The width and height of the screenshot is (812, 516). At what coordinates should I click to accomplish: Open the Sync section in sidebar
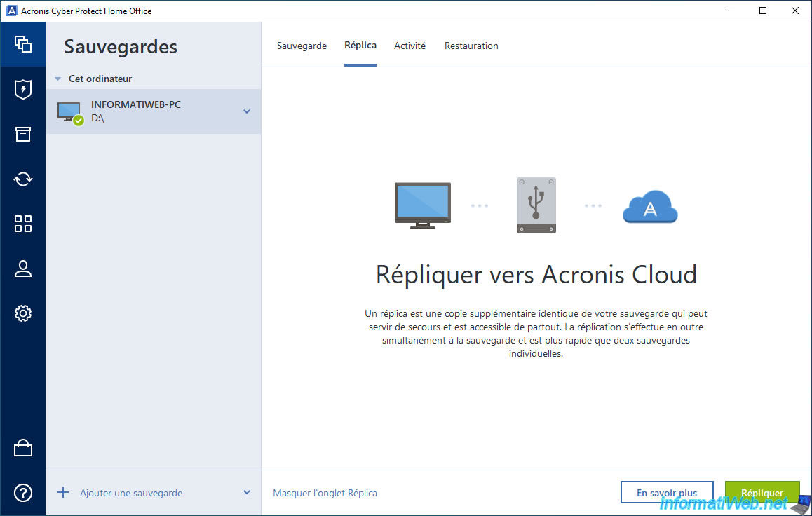pyautogui.click(x=22, y=179)
